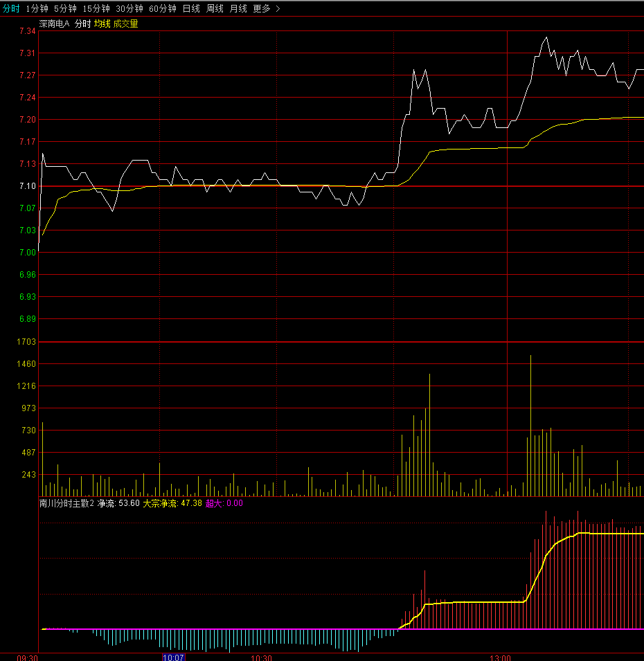The image size is (644, 661).
Task: Select the 5分钟 period tab
Action: [65, 8]
